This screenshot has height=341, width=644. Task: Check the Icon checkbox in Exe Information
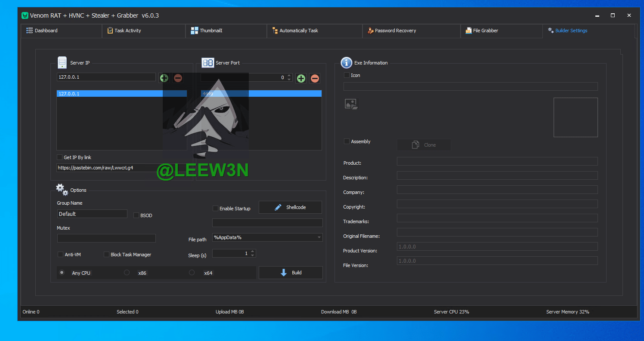(347, 75)
